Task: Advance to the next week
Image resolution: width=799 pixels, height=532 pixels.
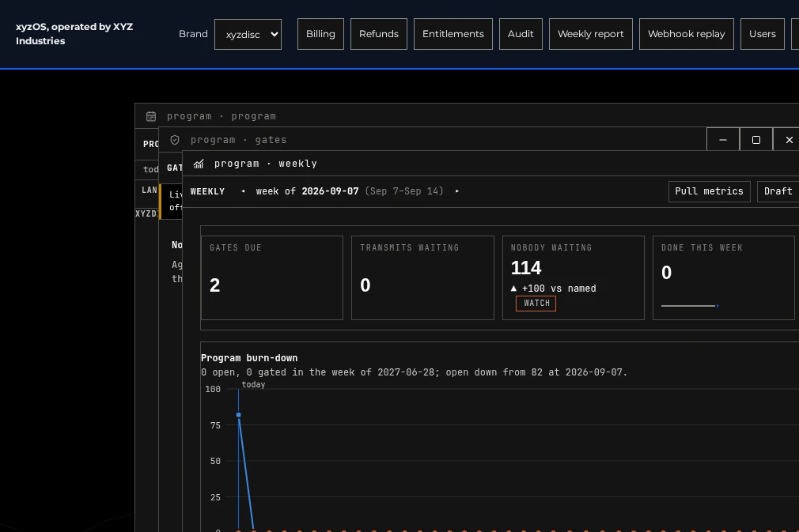Action: pyautogui.click(x=457, y=191)
